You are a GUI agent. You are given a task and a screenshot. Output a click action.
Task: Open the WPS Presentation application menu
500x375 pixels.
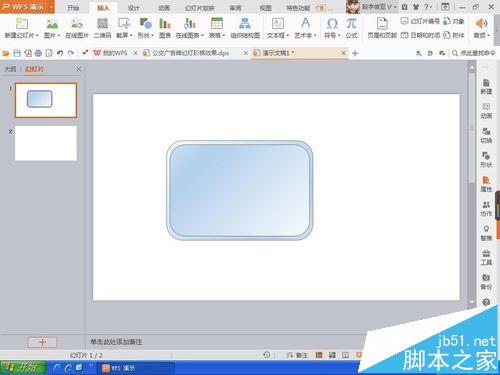pos(27,7)
